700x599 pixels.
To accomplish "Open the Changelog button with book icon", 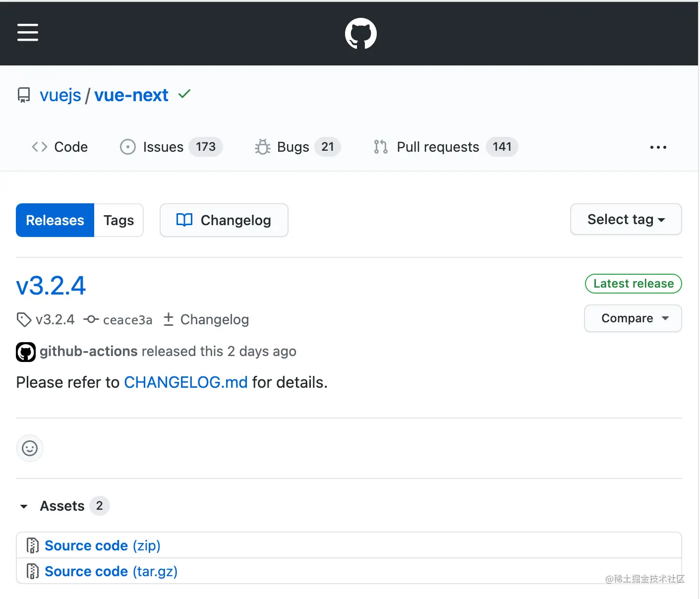I will pyautogui.click(x=224, y=220).
